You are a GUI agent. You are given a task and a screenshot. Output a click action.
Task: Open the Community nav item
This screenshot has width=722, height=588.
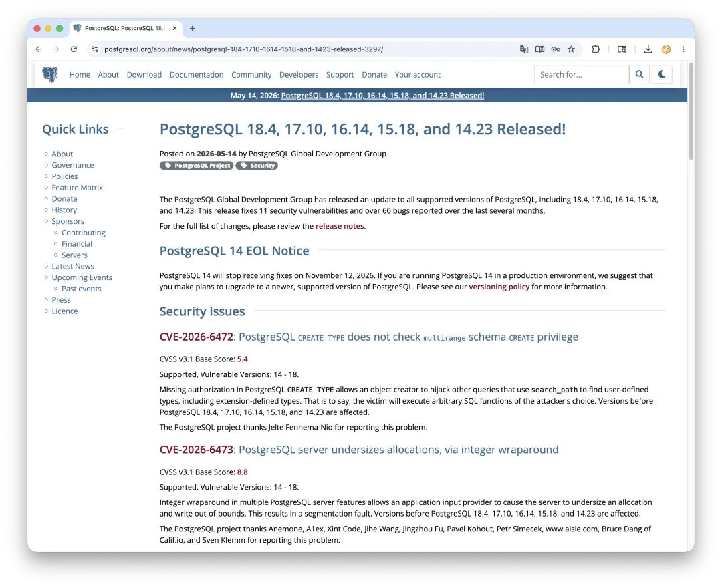tap(251, 75)
